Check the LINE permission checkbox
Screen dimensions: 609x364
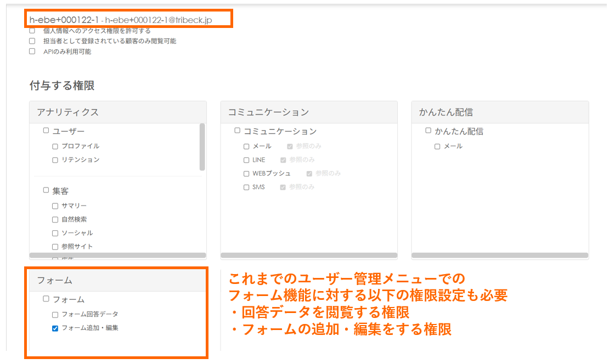point(246,160)
